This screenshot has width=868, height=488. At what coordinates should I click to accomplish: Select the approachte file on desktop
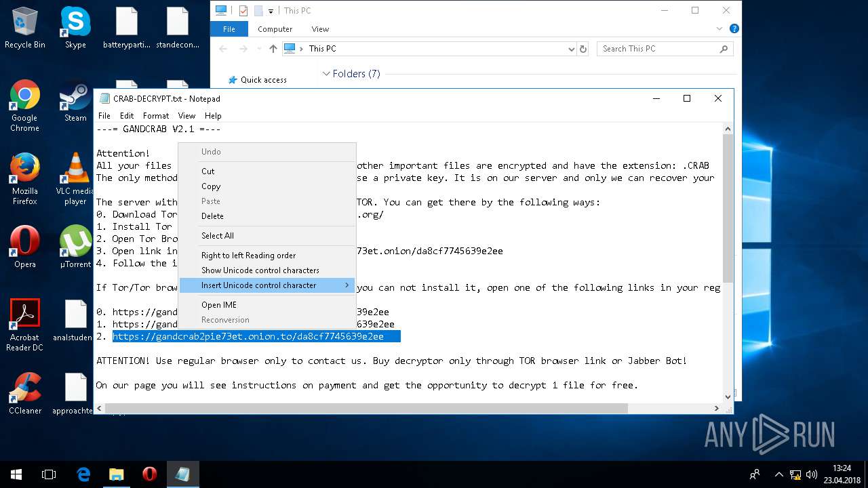[73, 394]
